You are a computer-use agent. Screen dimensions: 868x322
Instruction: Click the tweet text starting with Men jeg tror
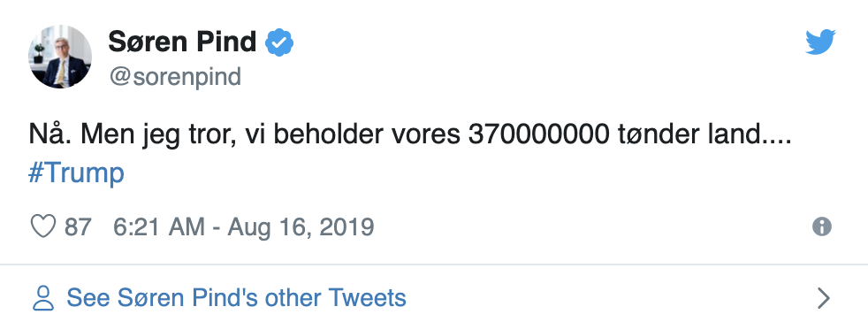point(436,134)
